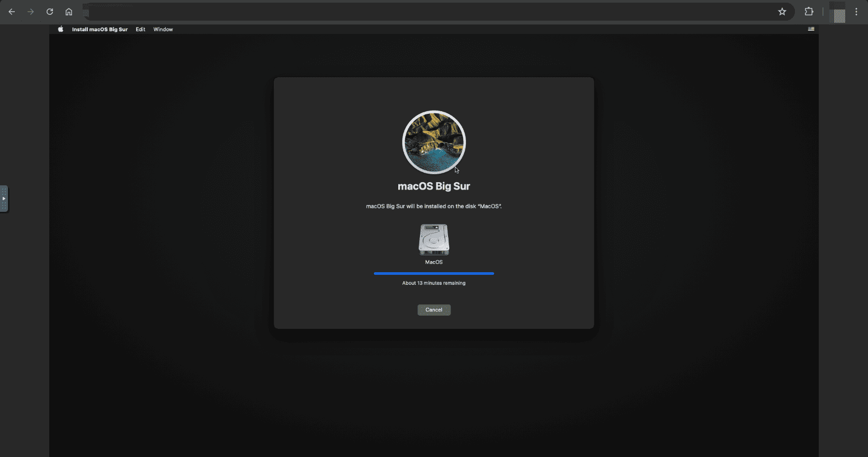Expand the left side panel handle

(4, 199)
